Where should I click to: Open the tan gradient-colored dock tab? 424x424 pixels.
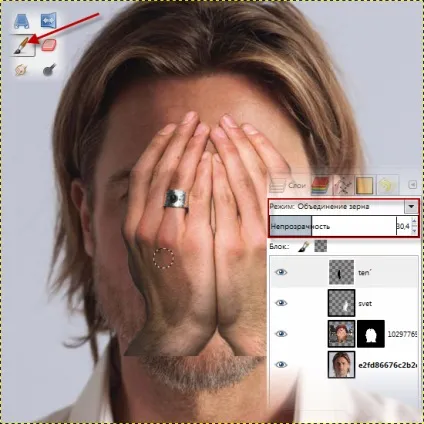[364, 186]
